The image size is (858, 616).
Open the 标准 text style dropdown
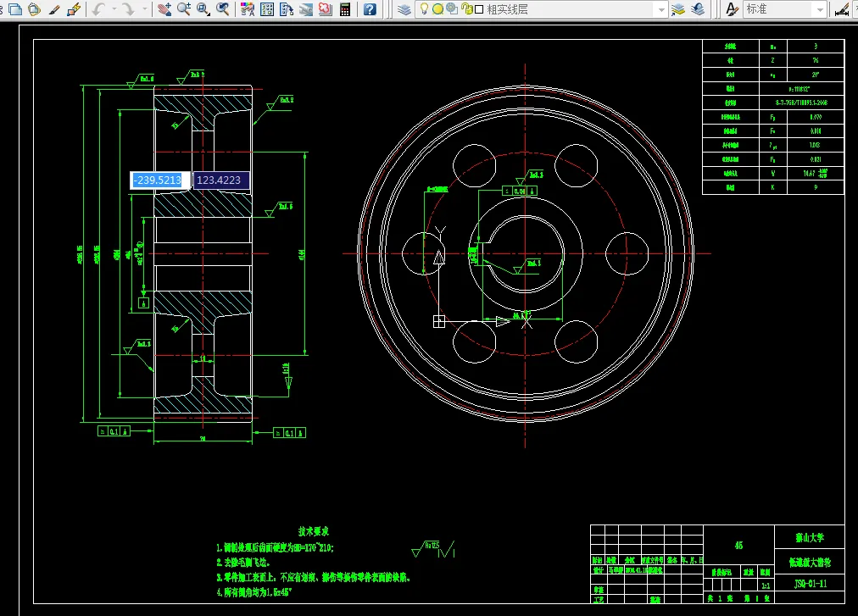(819, 9)
